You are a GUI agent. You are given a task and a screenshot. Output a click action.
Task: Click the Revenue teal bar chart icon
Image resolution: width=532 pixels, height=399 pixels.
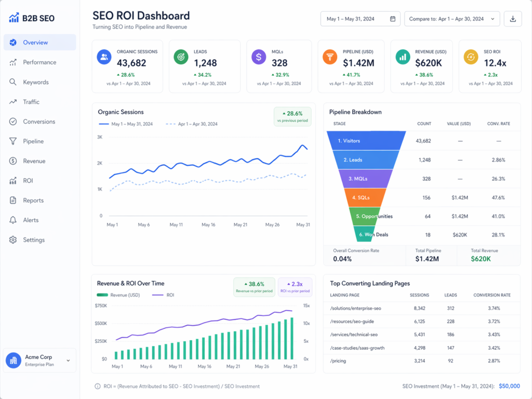(x=403, y=57)
